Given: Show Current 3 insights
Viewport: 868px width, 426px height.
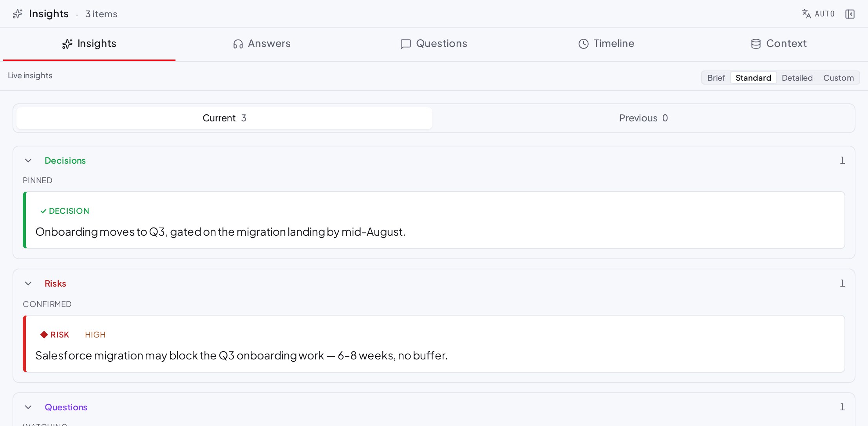Looking at the screenshot, I should pyautogui.click(x=224, y=118).
